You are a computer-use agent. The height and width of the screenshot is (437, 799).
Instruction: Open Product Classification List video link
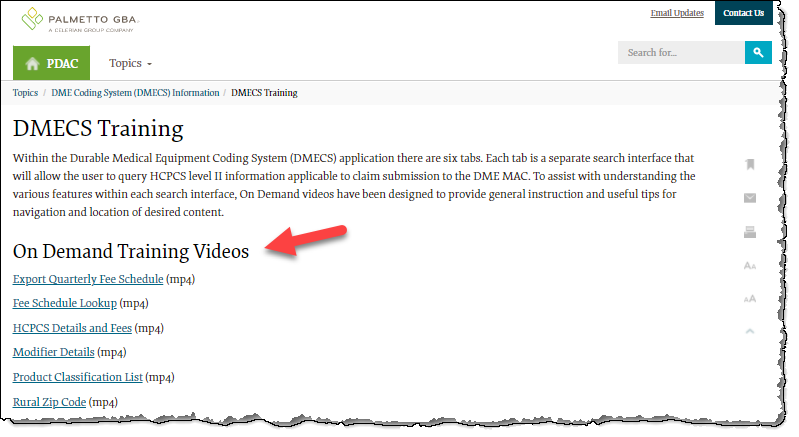(77, 377)
